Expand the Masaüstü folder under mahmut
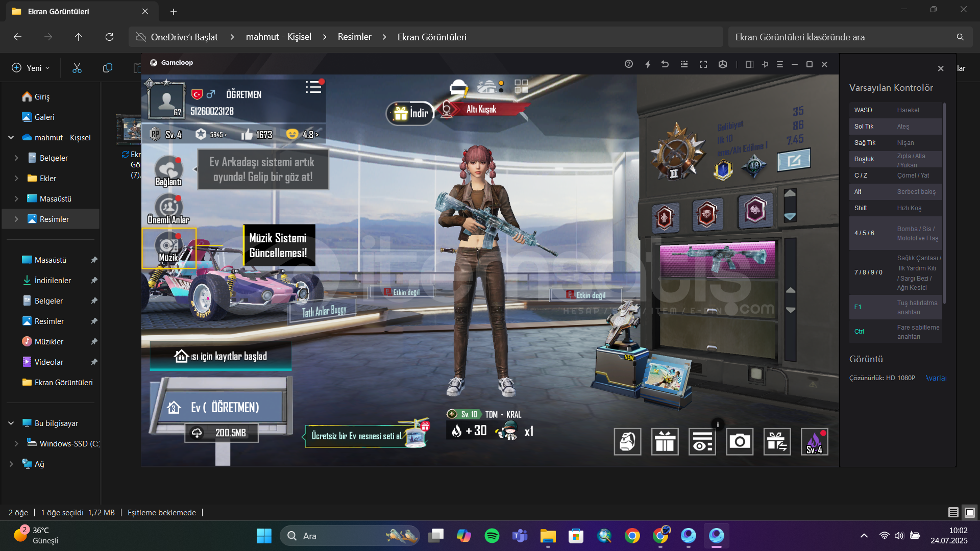The image size is (980, 551). (x=16, y=199)
